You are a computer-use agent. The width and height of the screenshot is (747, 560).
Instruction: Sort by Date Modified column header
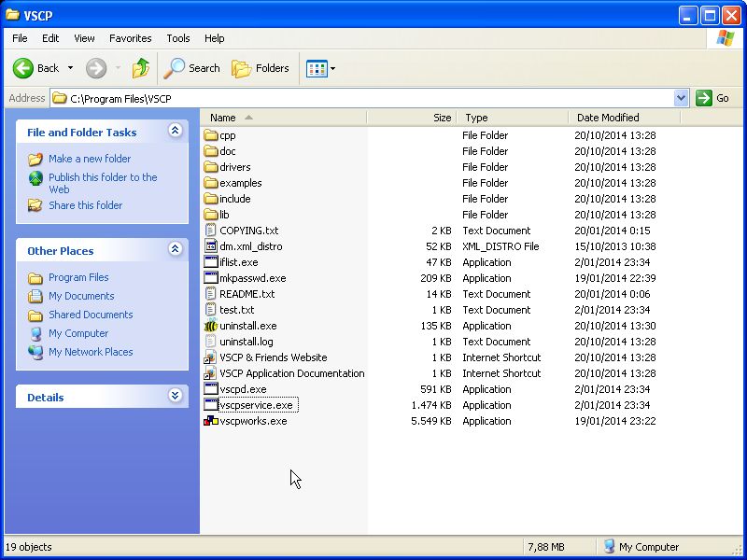(608, 118)
